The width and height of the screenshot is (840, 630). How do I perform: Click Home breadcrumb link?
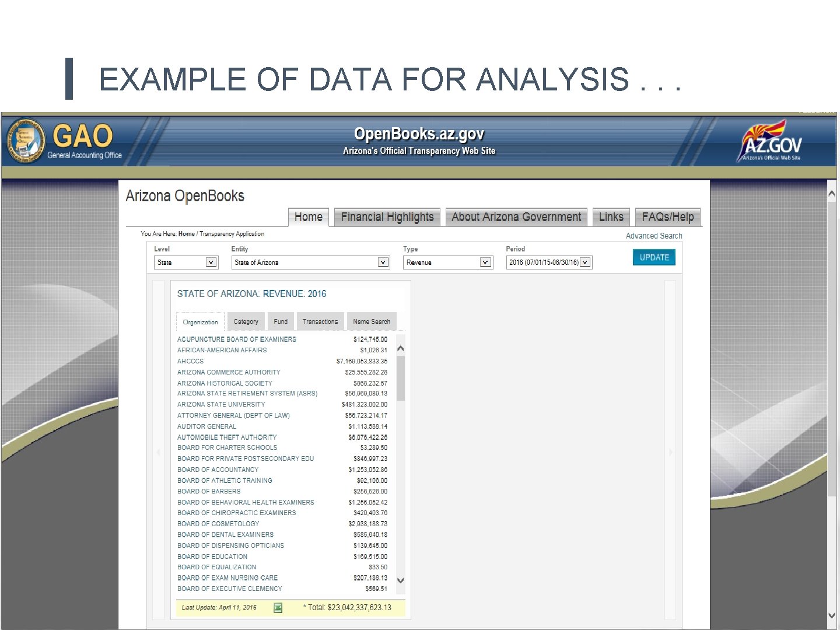[187, 234]
